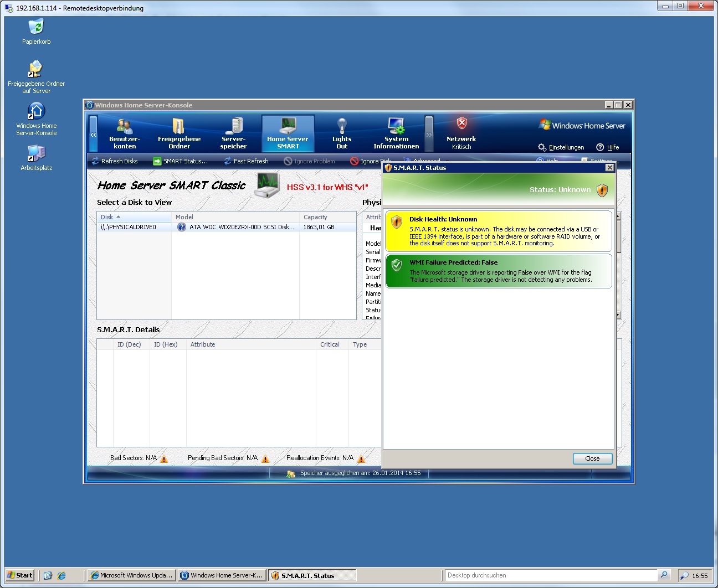
Task: Switch to Windows Home Server-Konsole taskbar item
Action: pyautogui.click(x=222, y=575)
